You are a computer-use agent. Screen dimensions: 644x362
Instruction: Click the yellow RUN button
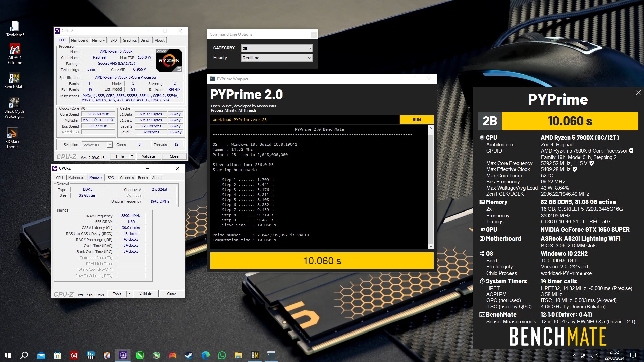click(x=417, y=120)
